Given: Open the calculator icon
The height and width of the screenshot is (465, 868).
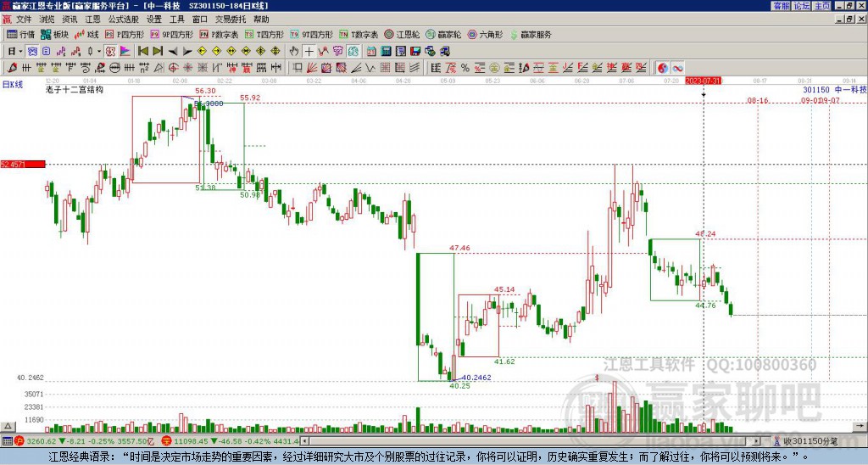Looking at the screenshot, I should (x=386, y=51).
